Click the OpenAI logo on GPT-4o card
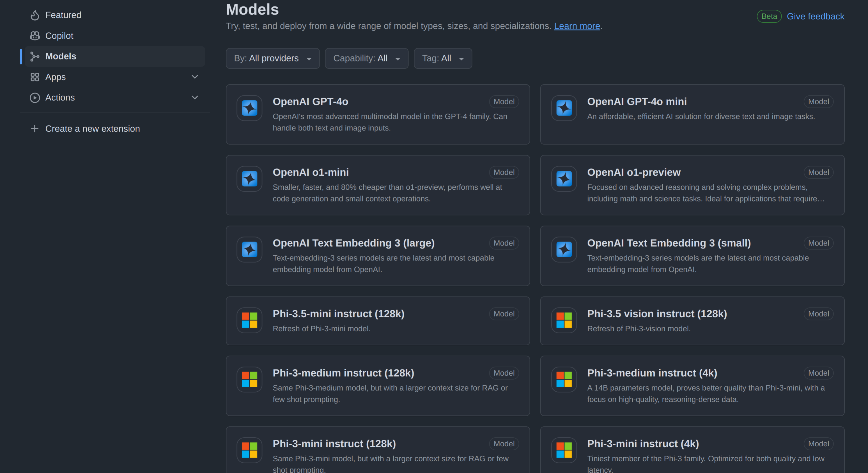The height and width of the screenshot is (473, 868). point(249,108)
